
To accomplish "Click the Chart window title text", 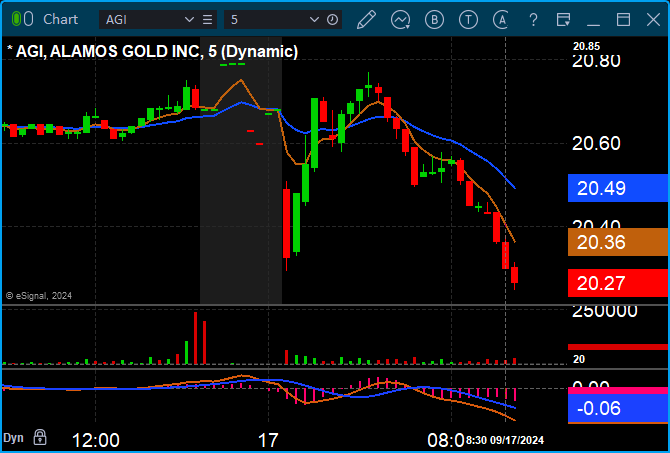I will coord(60,19).
